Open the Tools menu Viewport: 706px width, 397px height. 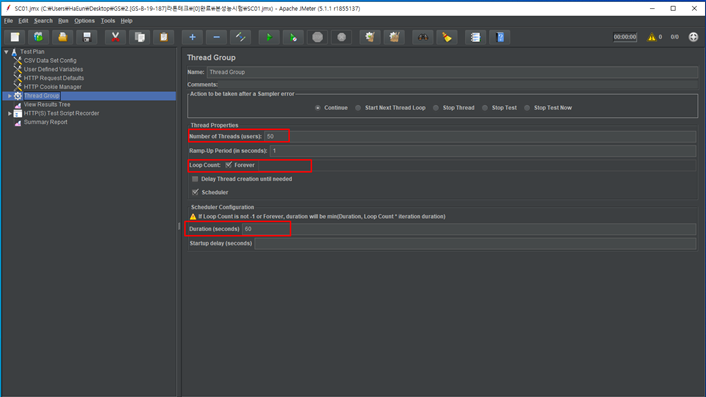[x=108, y=21]
